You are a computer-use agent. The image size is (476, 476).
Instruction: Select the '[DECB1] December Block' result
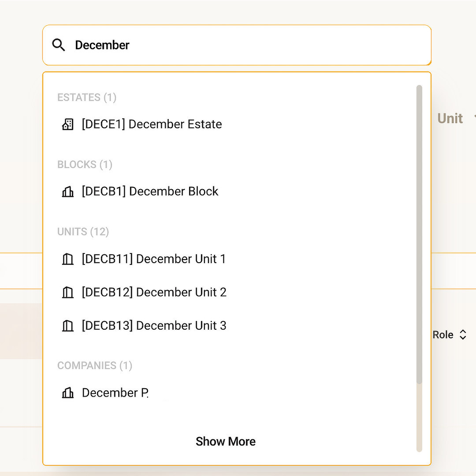150,191
